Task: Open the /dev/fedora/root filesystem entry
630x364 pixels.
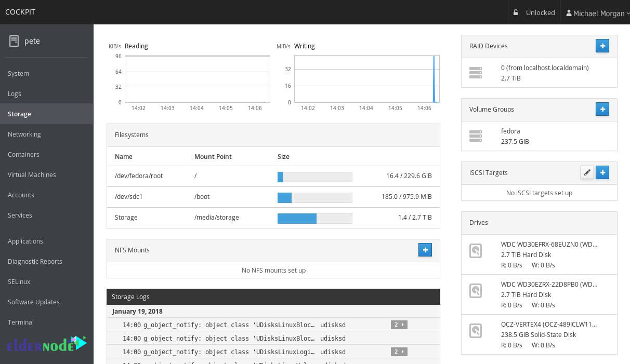Action: (139, 176)
